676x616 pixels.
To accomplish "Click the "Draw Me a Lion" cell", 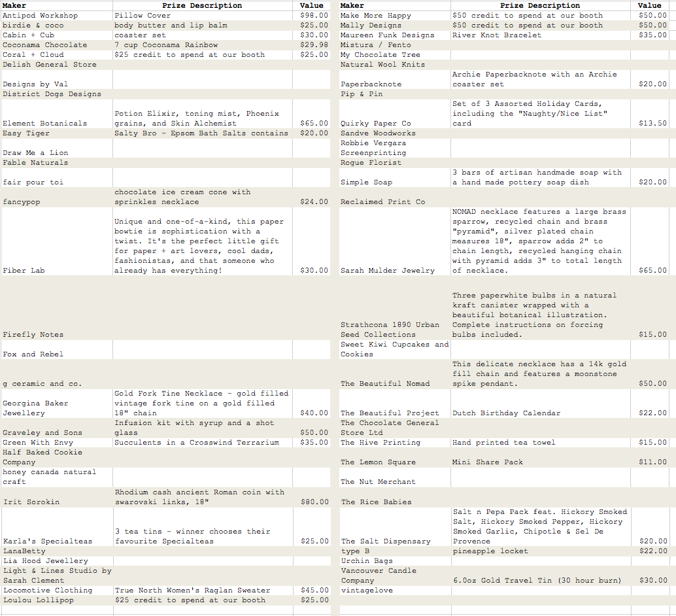I will point(56,148).
